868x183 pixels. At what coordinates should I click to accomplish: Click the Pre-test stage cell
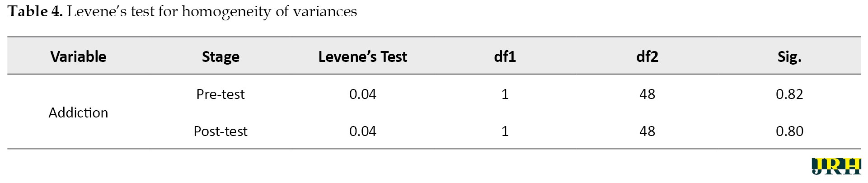(x=221, y=94)
